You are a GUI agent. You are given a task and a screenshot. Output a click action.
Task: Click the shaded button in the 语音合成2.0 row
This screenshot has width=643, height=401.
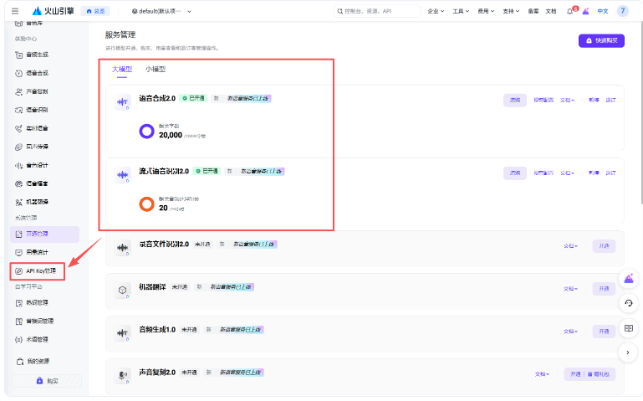tap(515, 100)
